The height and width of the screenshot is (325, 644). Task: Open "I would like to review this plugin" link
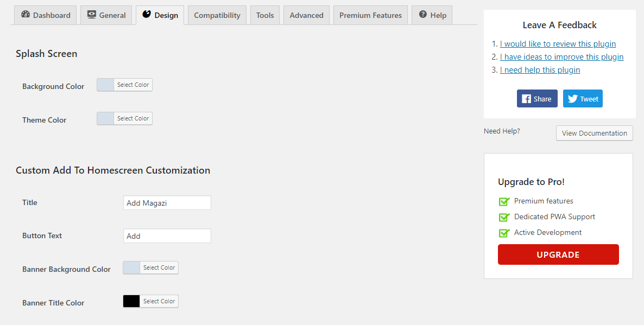point(558,44)
